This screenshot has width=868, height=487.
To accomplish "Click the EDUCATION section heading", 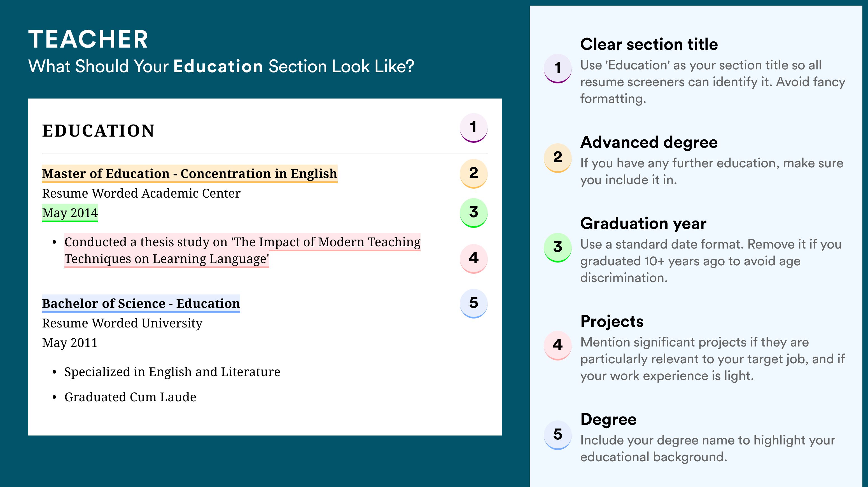I will [x=98, y=131].
